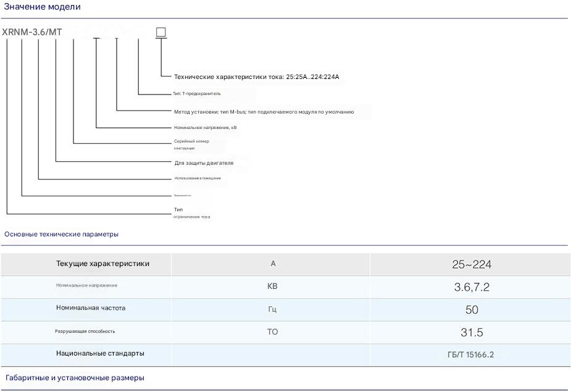Select the XRNM-3.6/MT model code text
The height and width of the screenshot is (392, 571).
(32, 32)
